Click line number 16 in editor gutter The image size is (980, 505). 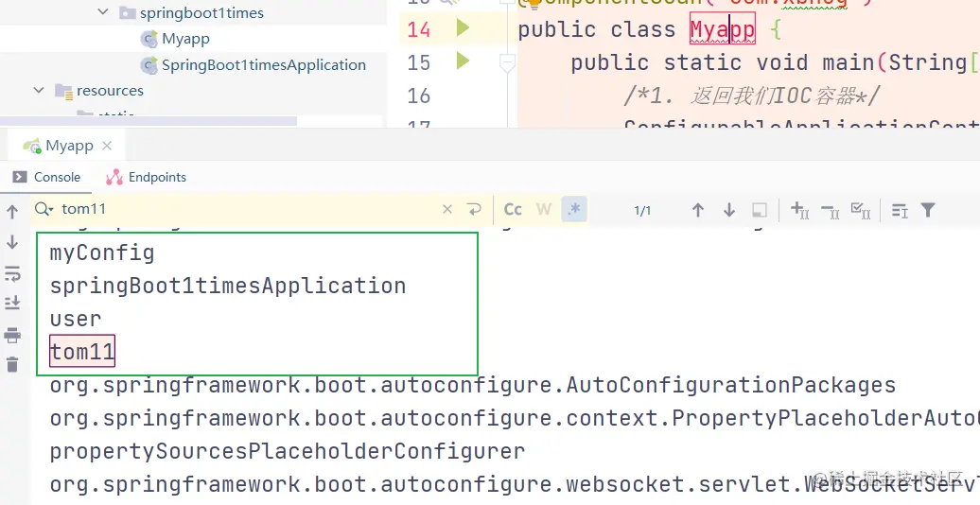click(418, 96)
